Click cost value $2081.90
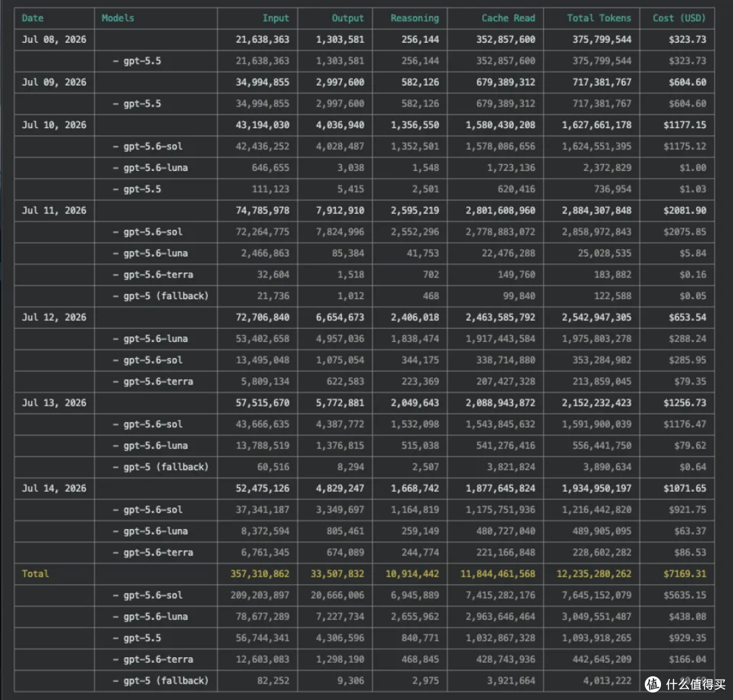Image resolution: width=733 pixels, height=700 pixels. [x=684, y=211]
